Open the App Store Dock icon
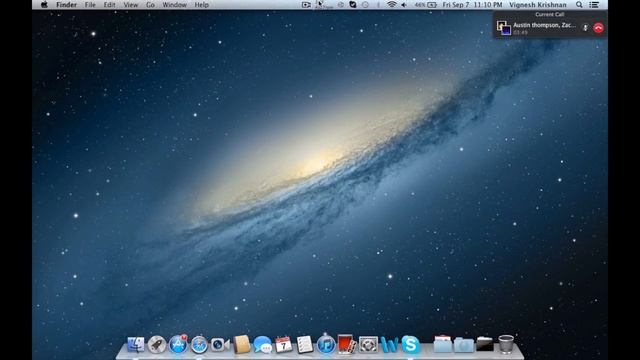Image resolution: width=640 pixels, height=360 pixels. pyautogui.click(x=178, y=345)
